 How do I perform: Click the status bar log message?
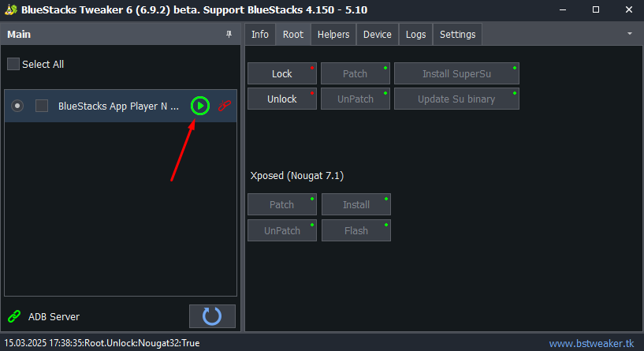102,343
